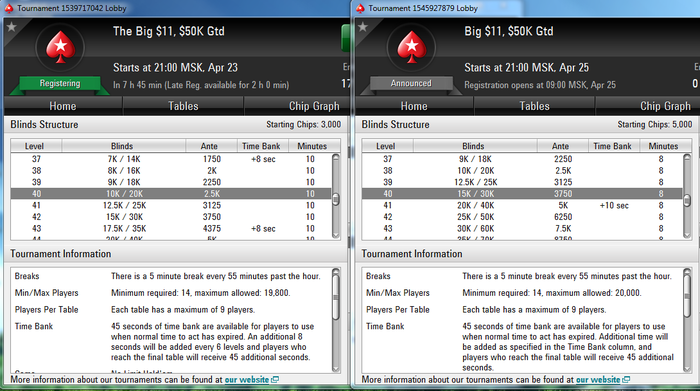This screenshot has width=700, height=391.
Task: Click the green register button edge in left lobby
Action: point(345,38)
